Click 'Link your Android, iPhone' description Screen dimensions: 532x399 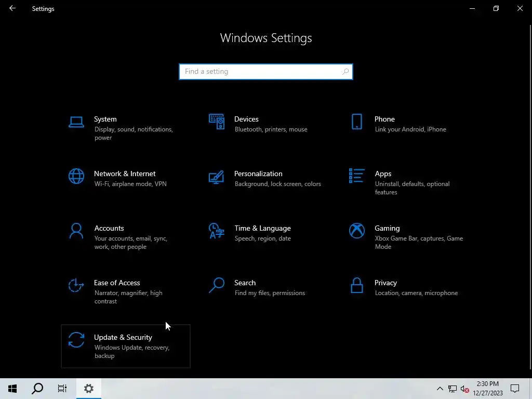click(x=410, y=129)
